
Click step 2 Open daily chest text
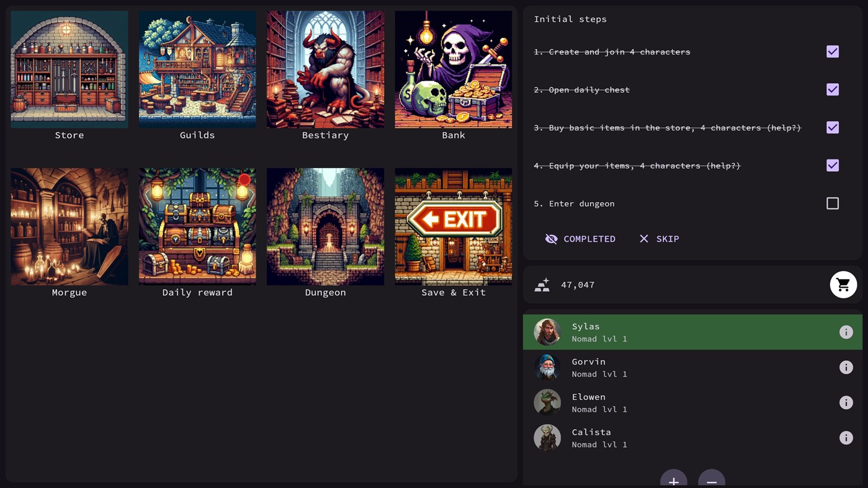(581, 90)
